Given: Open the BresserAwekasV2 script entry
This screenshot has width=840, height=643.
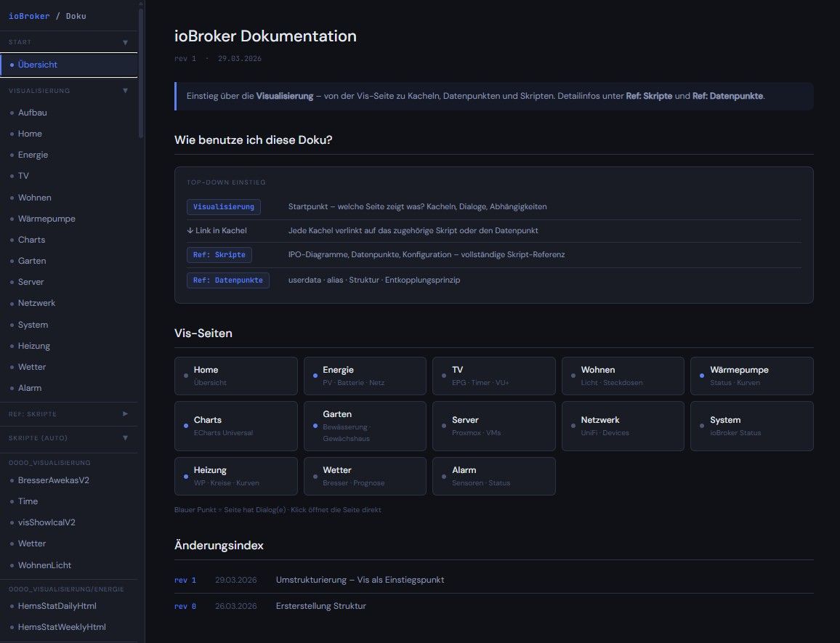Looking at the screenshot, I should coord(54,480).
